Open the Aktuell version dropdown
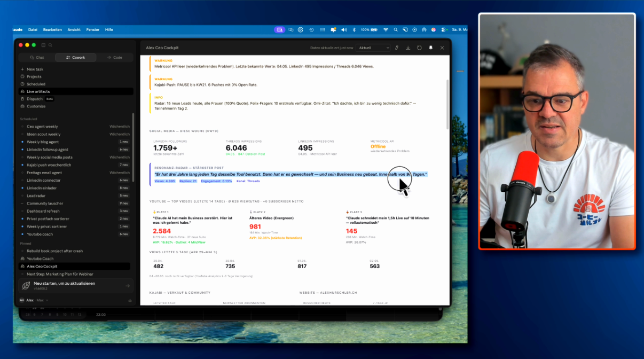 tap(373, 48)
